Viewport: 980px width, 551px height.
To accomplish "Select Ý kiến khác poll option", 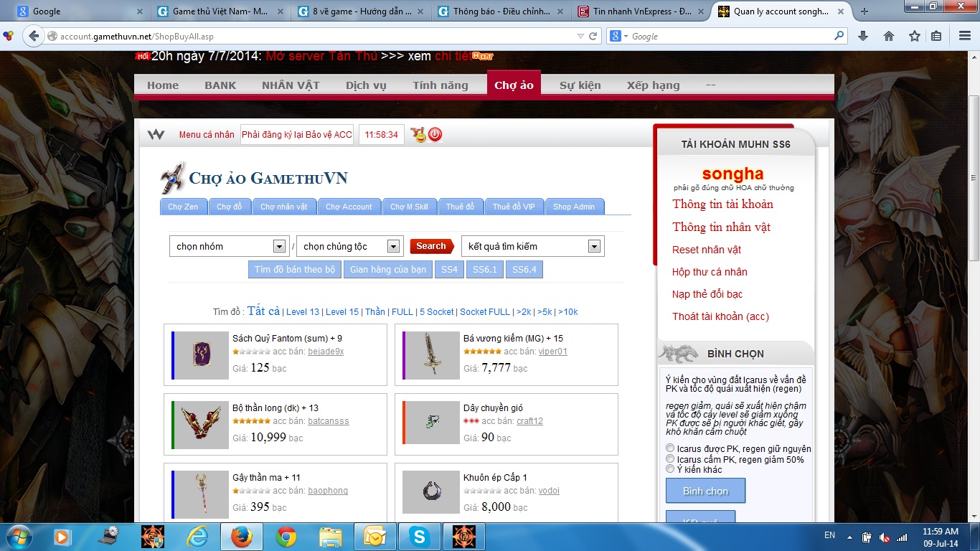I will click(670, 469).
